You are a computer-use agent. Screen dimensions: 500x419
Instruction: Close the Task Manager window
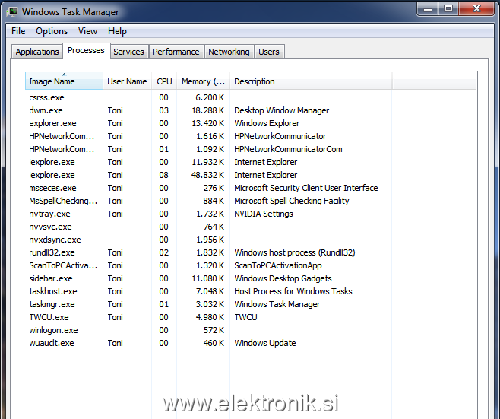pos(476,8)
